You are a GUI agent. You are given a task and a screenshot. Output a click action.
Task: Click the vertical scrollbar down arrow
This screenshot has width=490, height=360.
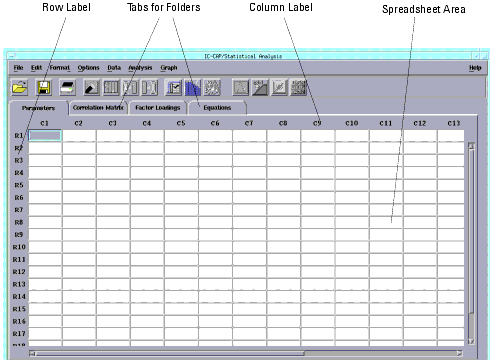point(471,341)
